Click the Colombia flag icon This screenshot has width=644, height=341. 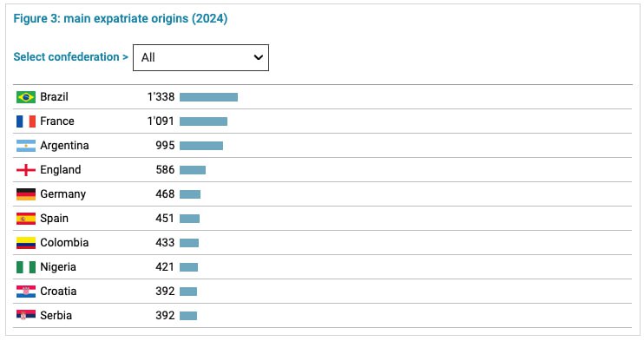26,242
